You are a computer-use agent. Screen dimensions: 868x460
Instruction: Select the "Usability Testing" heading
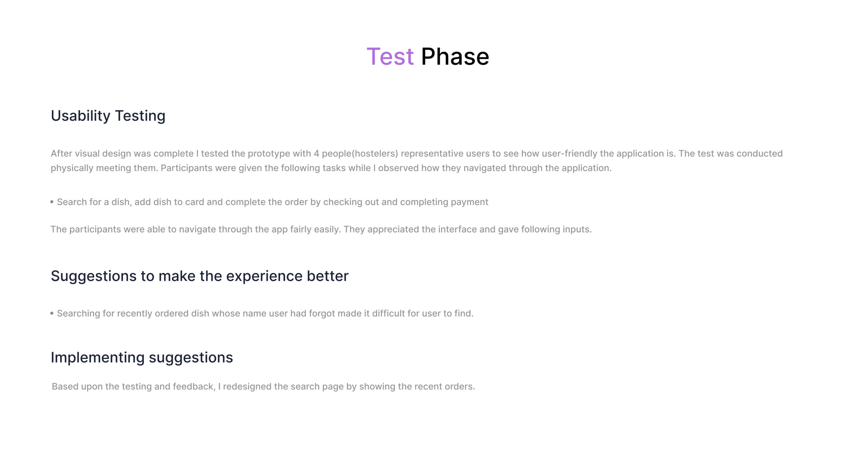[108, 116]
